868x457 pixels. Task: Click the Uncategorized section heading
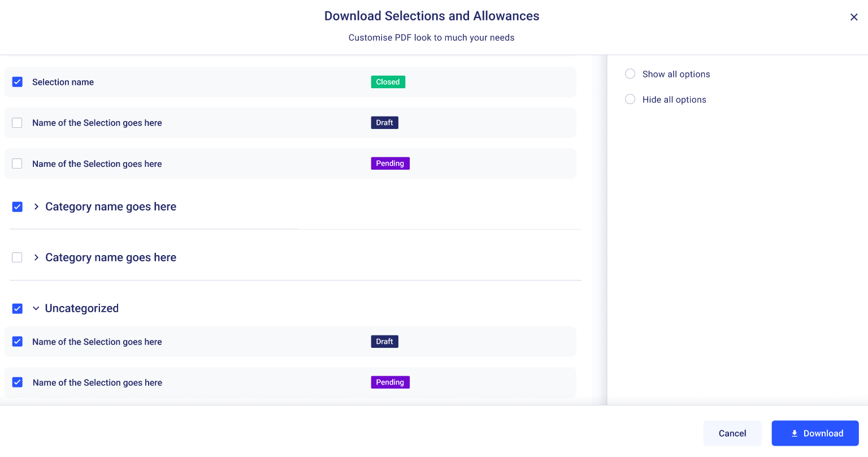click(x=82, y=308)
